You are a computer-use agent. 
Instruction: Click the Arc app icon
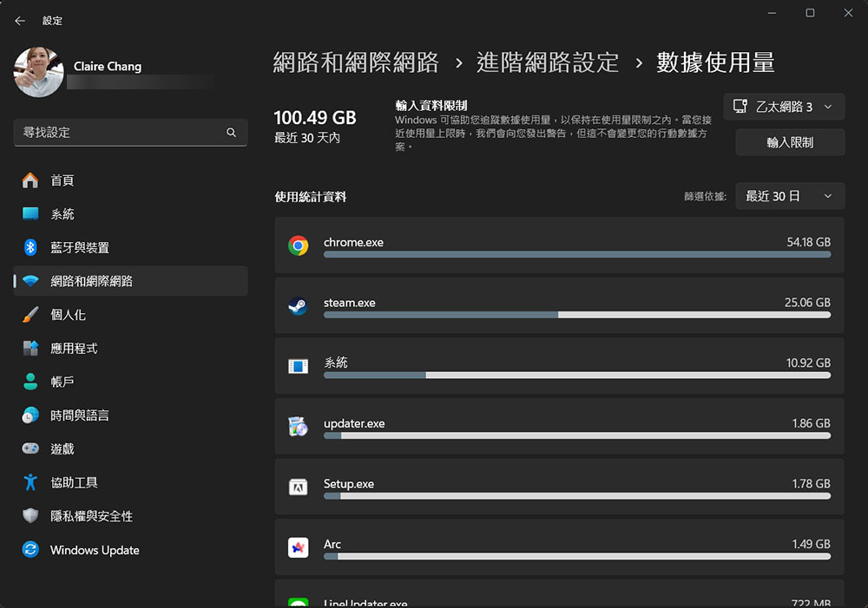tap(299, 547)
